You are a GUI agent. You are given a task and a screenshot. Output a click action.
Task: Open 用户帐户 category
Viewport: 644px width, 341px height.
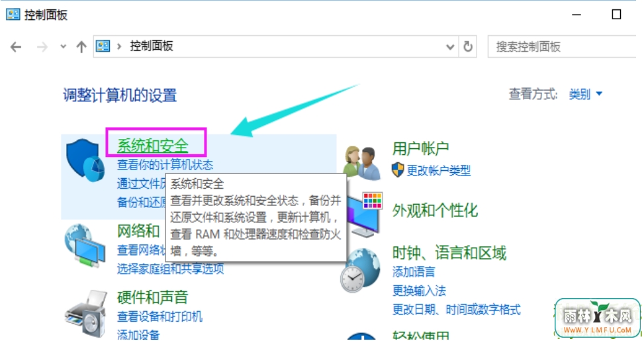coord(420,148)
